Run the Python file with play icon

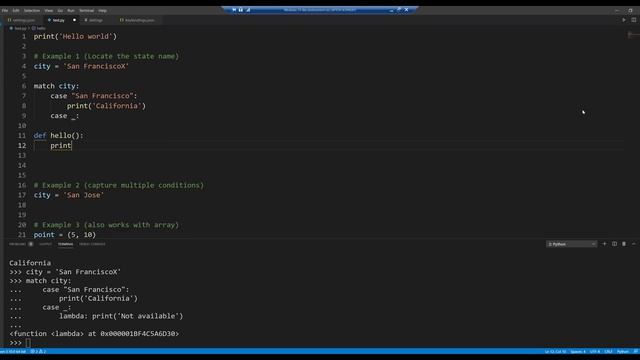[x=624, y=20]
